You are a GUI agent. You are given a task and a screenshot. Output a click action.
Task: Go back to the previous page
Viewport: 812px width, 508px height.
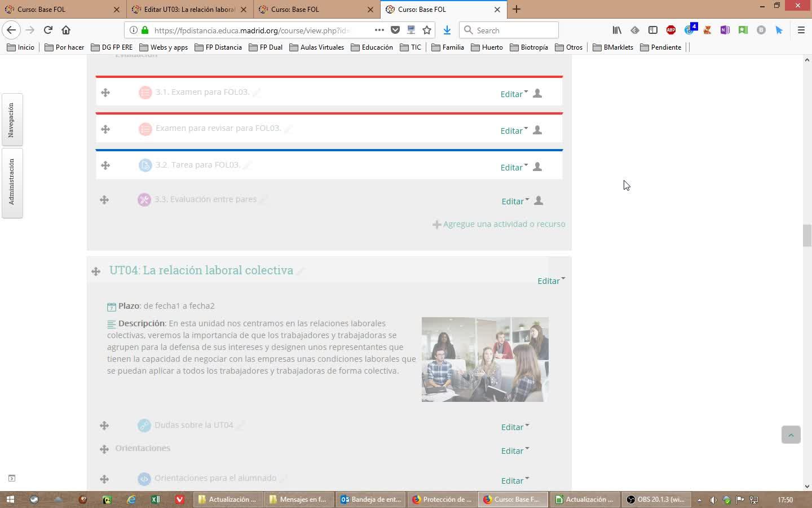point(11,30)
